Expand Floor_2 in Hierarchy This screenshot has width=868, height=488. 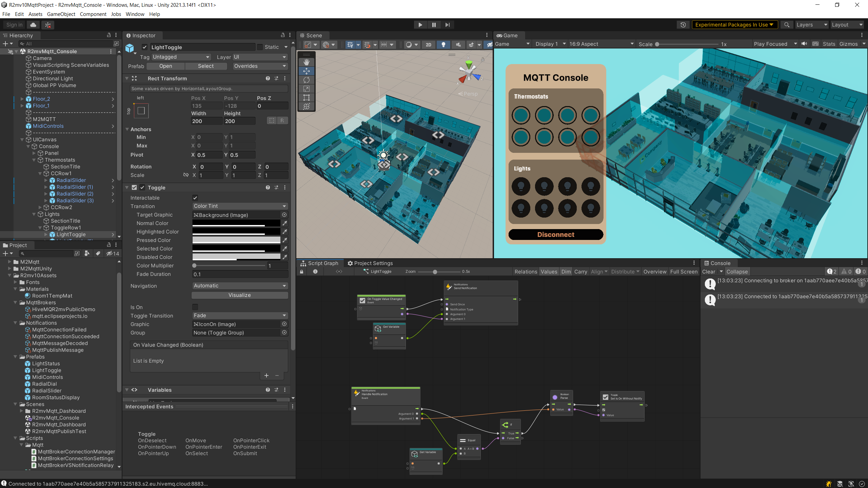click(x=22, y=99)
